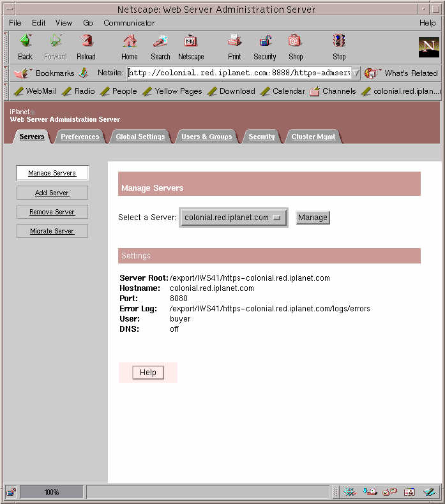445x504 pixels.
Task: Open Newsgroups from the component bar icon
Action: (x=389, y=492)
